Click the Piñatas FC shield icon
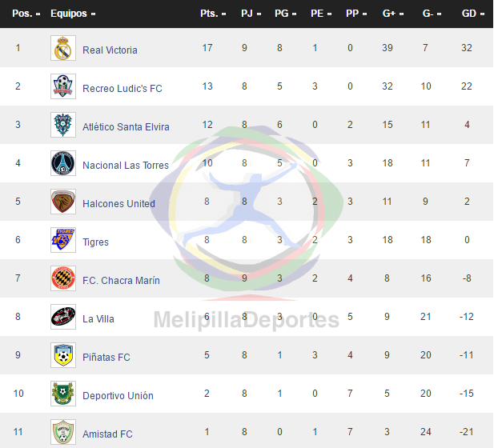The image size is (494, 448). (63, 355)
